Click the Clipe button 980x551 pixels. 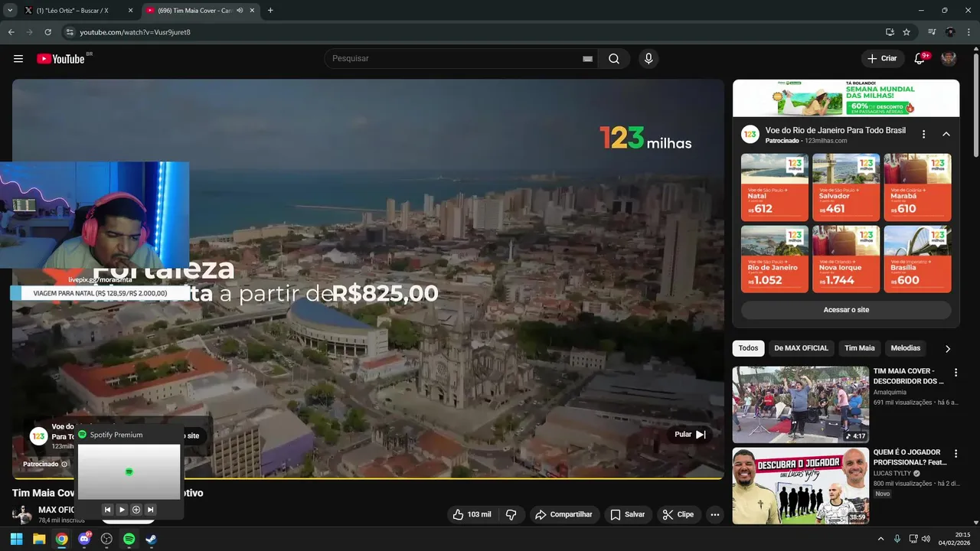(x=678, y=514)
